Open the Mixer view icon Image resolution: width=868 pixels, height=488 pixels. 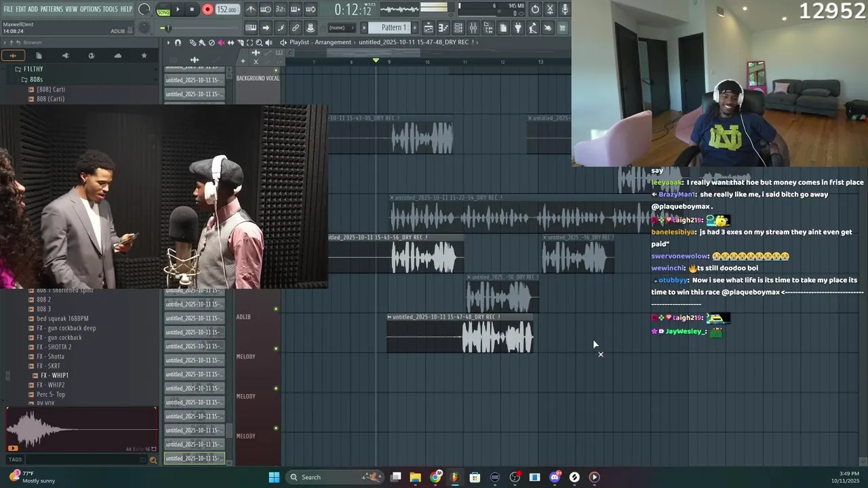[x=473, y=28]
